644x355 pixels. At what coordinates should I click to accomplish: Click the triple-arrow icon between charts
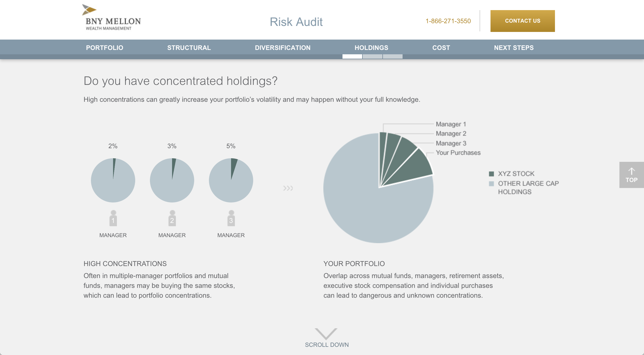point(288,188)
